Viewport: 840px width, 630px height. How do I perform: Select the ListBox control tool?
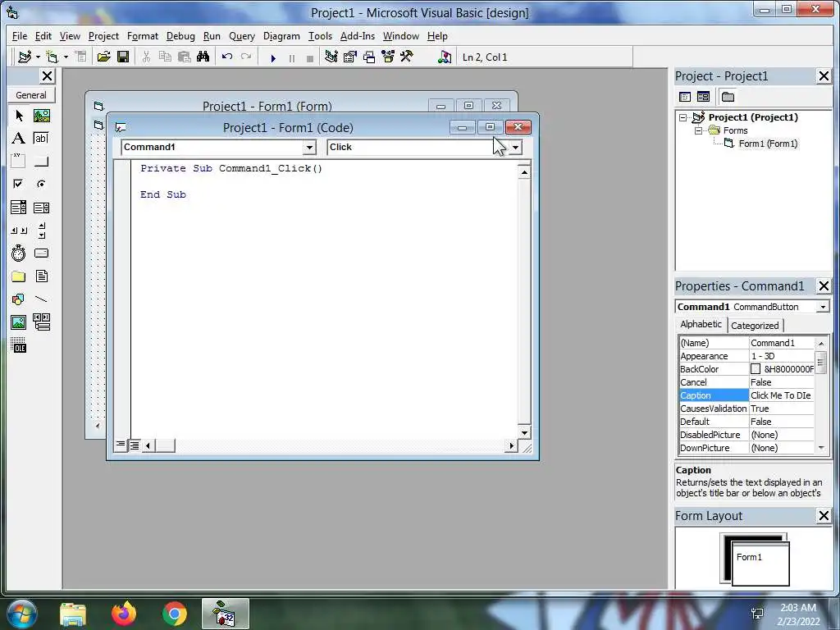[41, 208]
